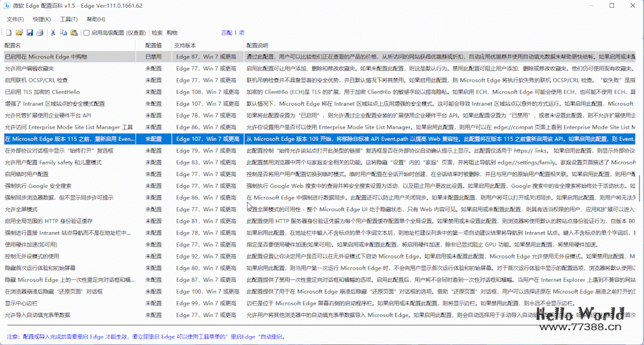The image size is (644, 345).
Task: Open the 快捷(K) menu
Action: point(42,20)
